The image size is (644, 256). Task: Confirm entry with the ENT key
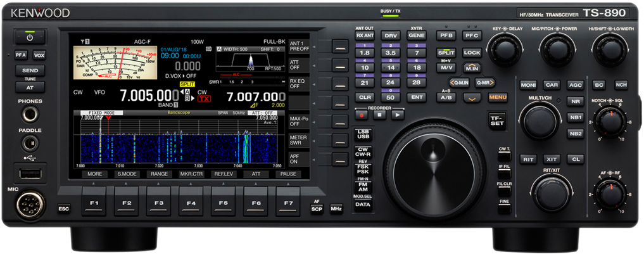417,98
